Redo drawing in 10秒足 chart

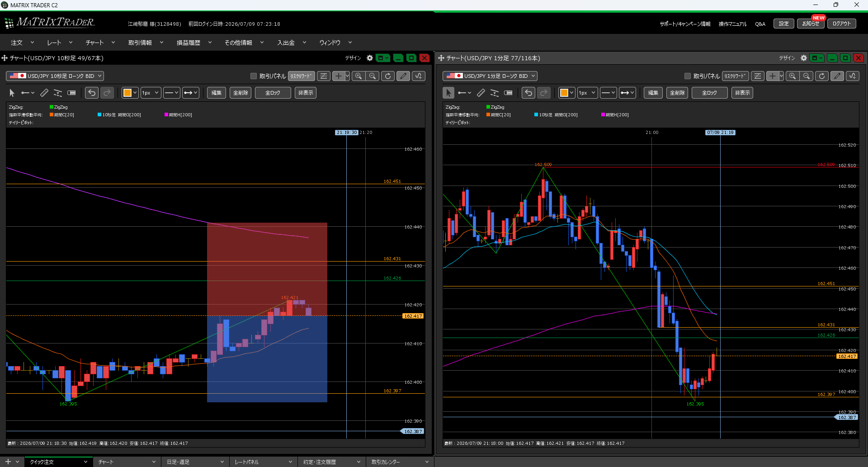click(107, 93)
